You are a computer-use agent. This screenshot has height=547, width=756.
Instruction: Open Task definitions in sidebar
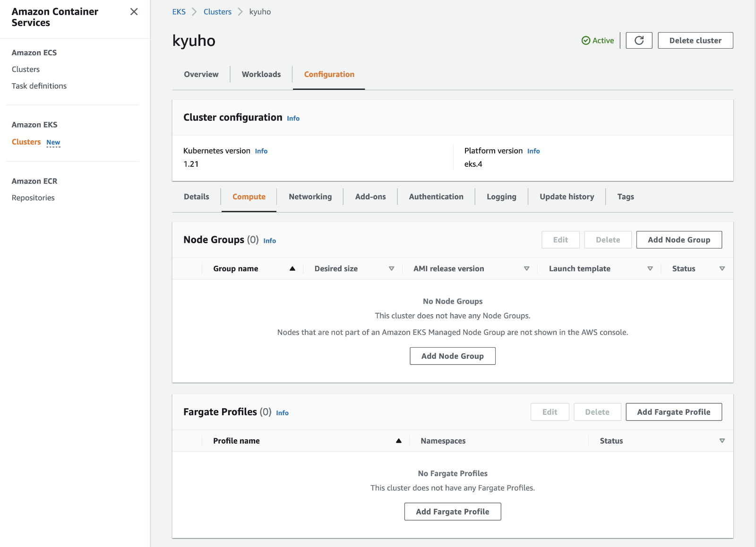pos(39,86)
